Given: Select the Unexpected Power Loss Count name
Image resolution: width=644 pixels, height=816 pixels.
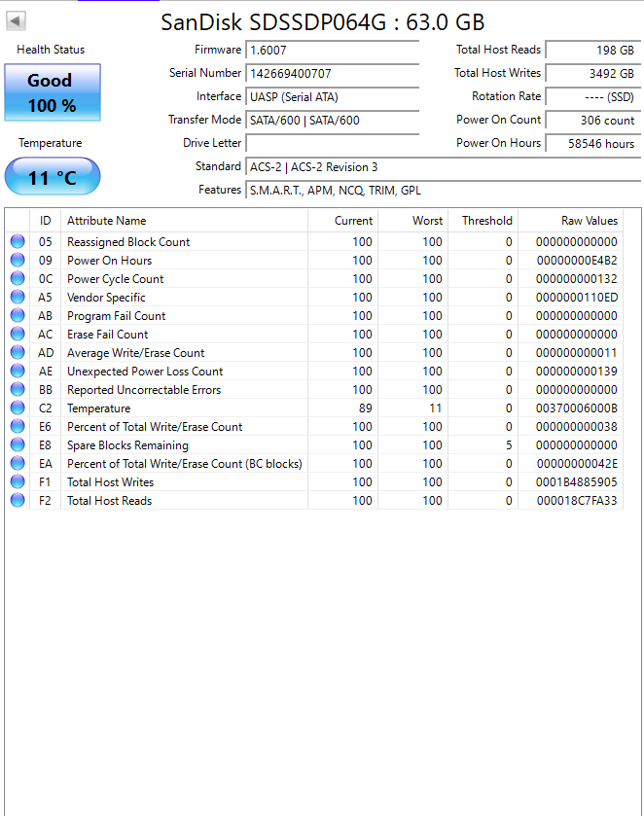Looking at the screenshot, I should (x=145, y=372).
